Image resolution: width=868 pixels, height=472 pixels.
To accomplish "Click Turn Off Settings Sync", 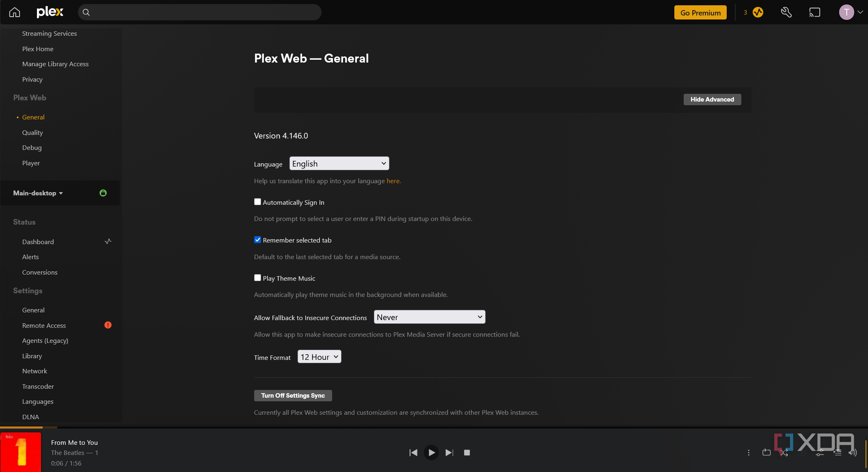I will point(293,396).
